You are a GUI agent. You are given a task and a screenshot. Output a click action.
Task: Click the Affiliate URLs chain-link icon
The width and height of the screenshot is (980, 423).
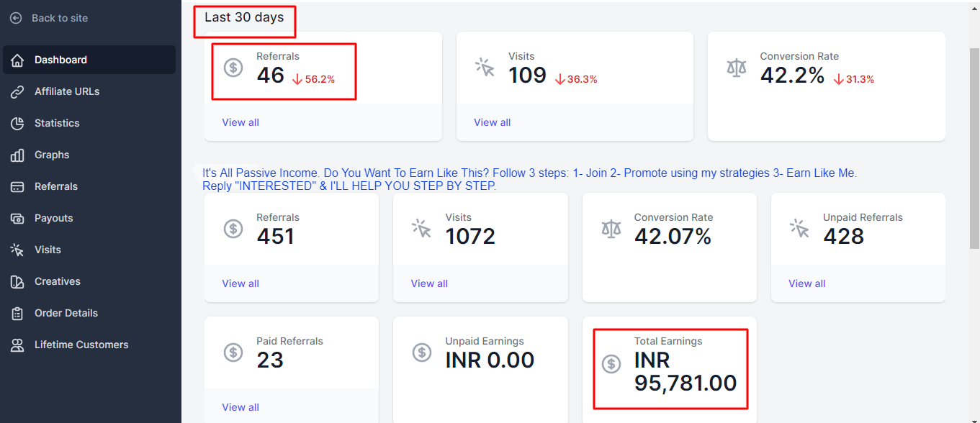coord(17,91)
